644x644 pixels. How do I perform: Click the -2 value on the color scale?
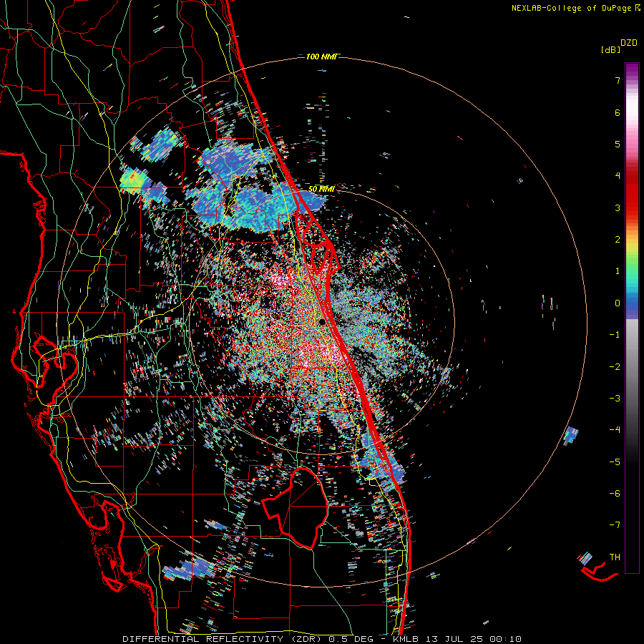[615, 367]
